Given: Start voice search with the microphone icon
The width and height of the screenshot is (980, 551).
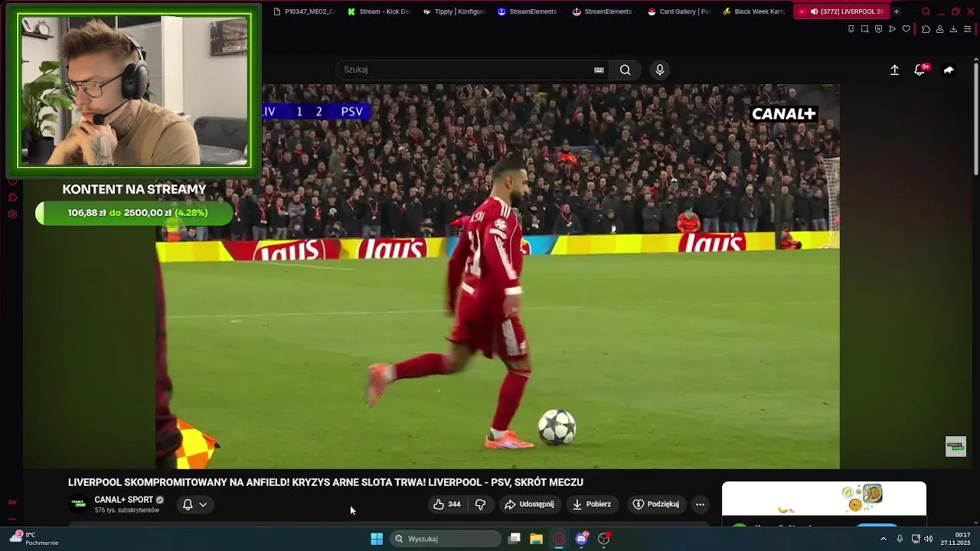Looking at the screenshot, I should tap(660, 70).
